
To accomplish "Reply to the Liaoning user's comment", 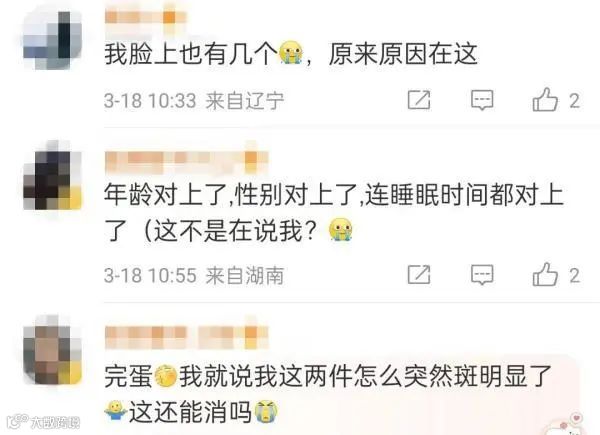I will click(482, 100).
